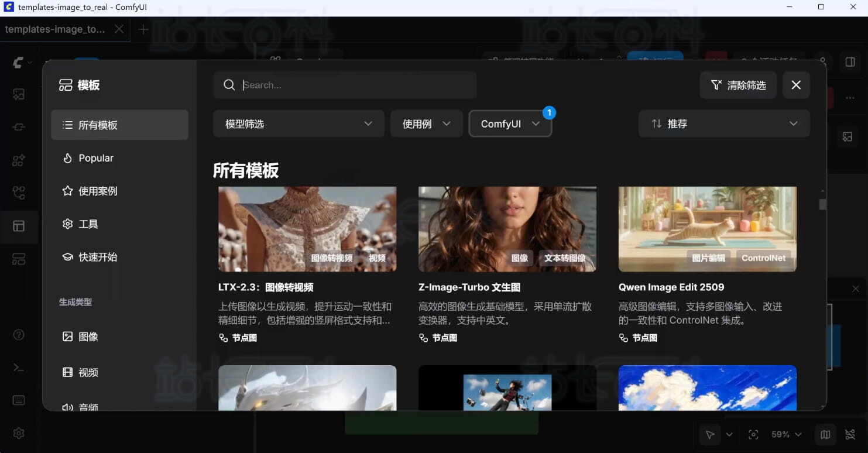
Task: Click the node graph icon under LTX-2.3
Action: point(223,338)
